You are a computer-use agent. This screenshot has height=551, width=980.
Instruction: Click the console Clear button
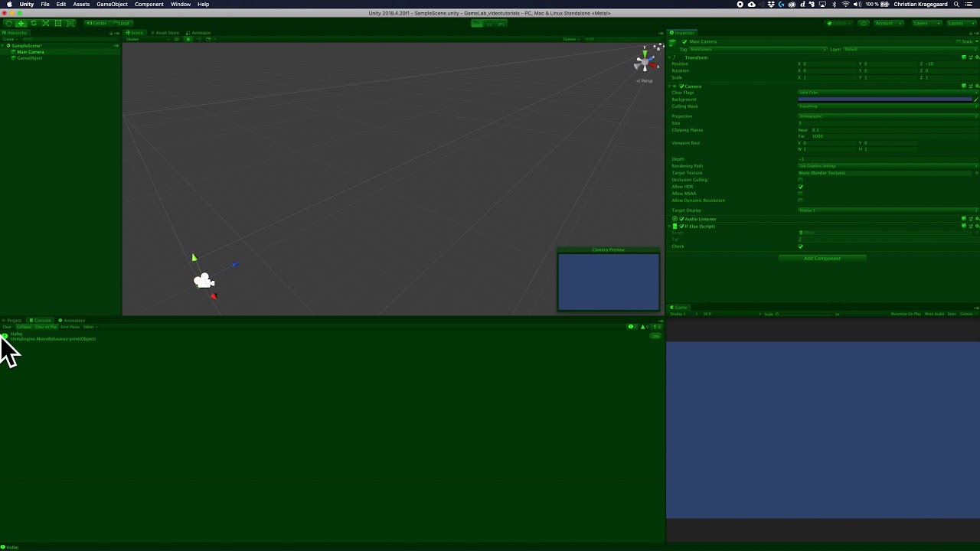[7, 327]
